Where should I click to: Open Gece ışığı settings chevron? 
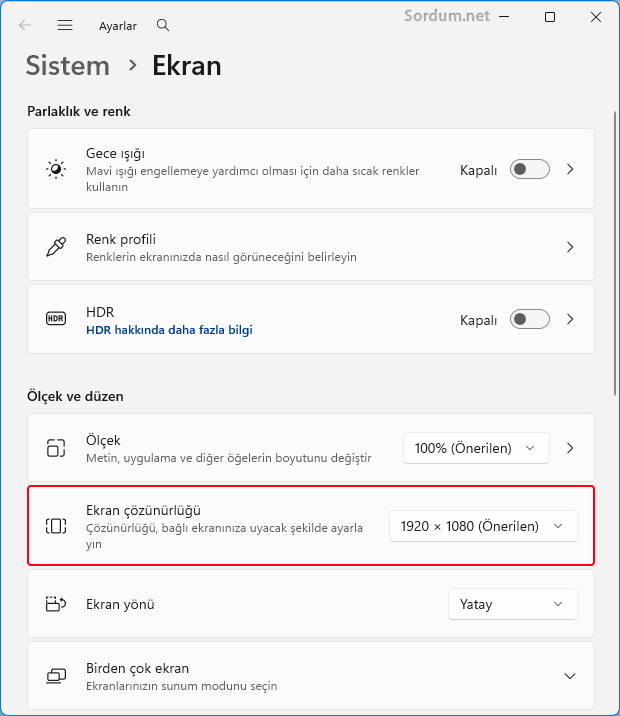pyautogui.click(x=570, y=169)
